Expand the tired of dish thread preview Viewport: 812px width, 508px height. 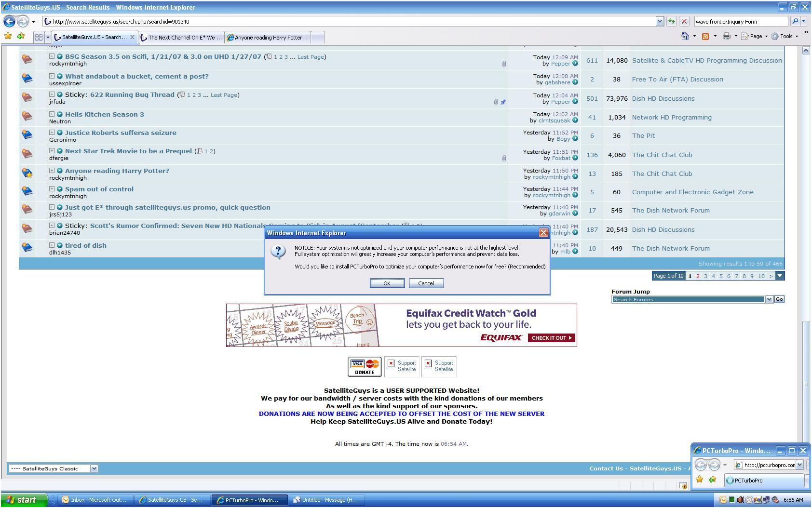52,245
